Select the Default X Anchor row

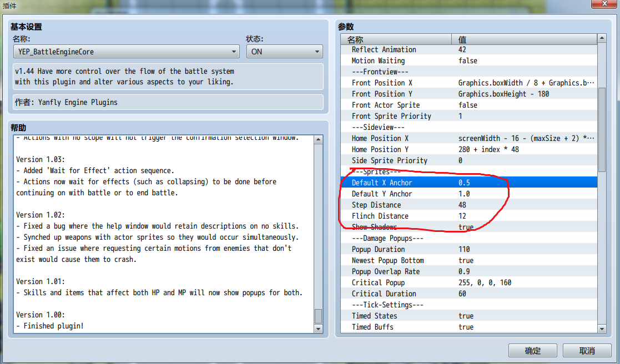(x=469, y=183)
